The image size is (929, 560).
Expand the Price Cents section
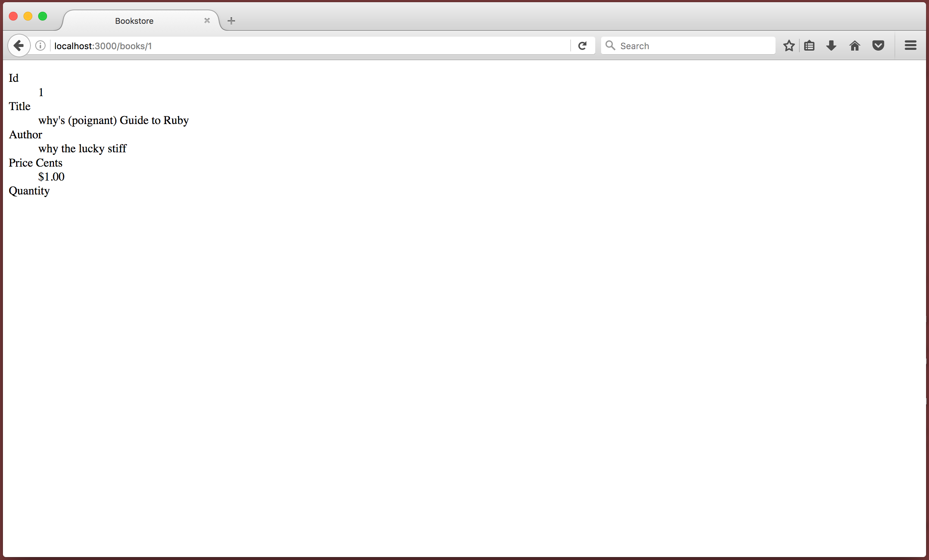[x=35, y=163]
